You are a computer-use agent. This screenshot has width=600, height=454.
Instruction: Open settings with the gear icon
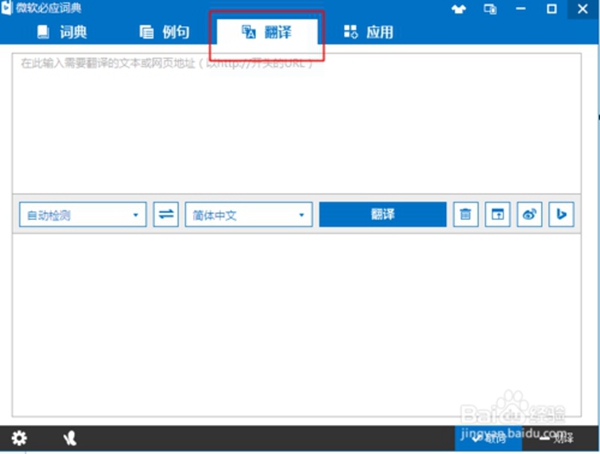coord(18,438)
